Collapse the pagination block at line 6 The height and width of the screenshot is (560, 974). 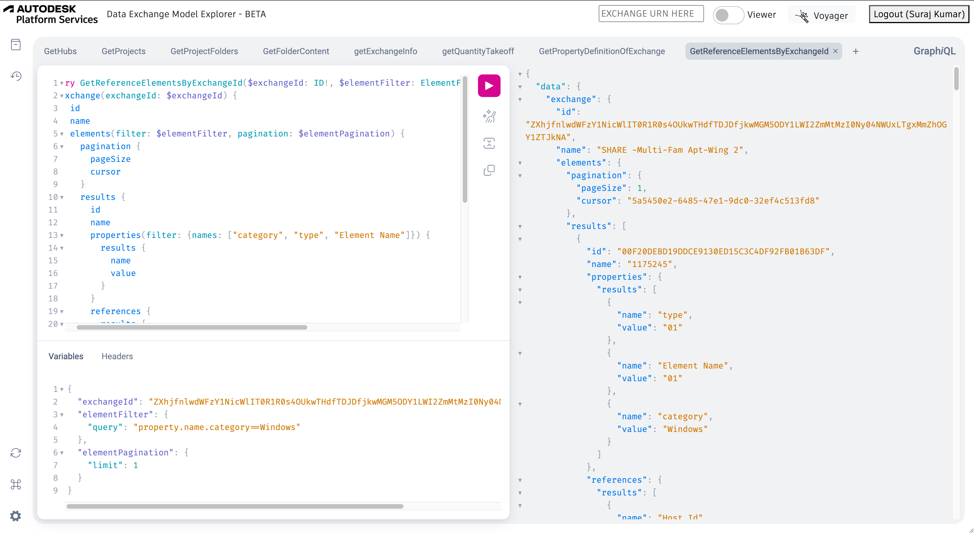pyautogui.click(x=62, y=147)
